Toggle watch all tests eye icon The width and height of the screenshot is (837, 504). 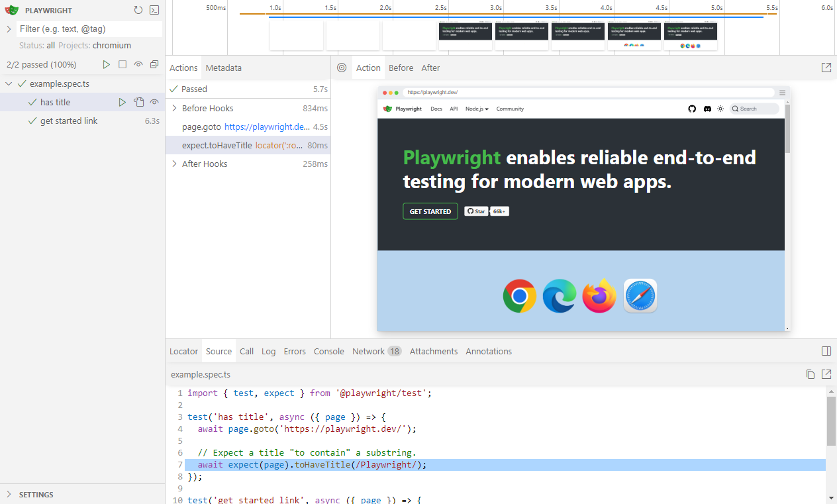click(138, 64)
